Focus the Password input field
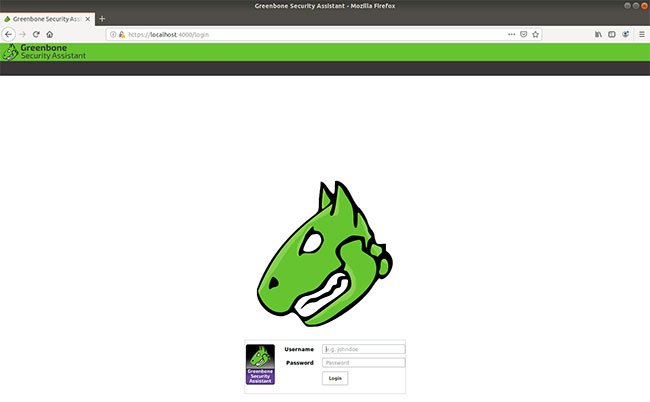 (364, 363)
